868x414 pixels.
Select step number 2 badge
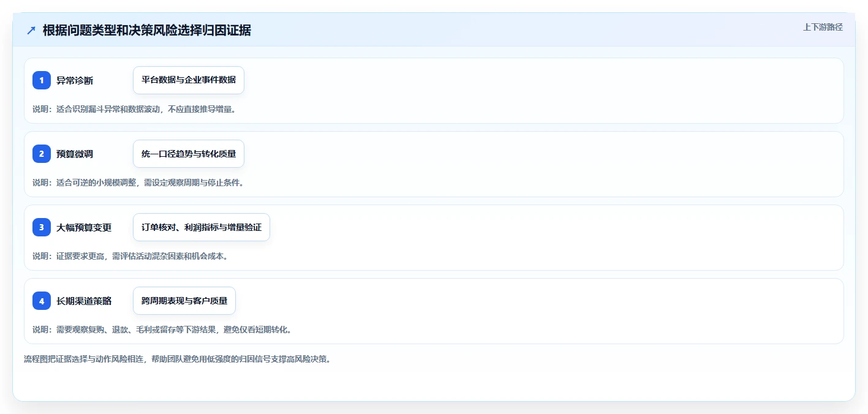pyautogui.click(x=42, y=154)
